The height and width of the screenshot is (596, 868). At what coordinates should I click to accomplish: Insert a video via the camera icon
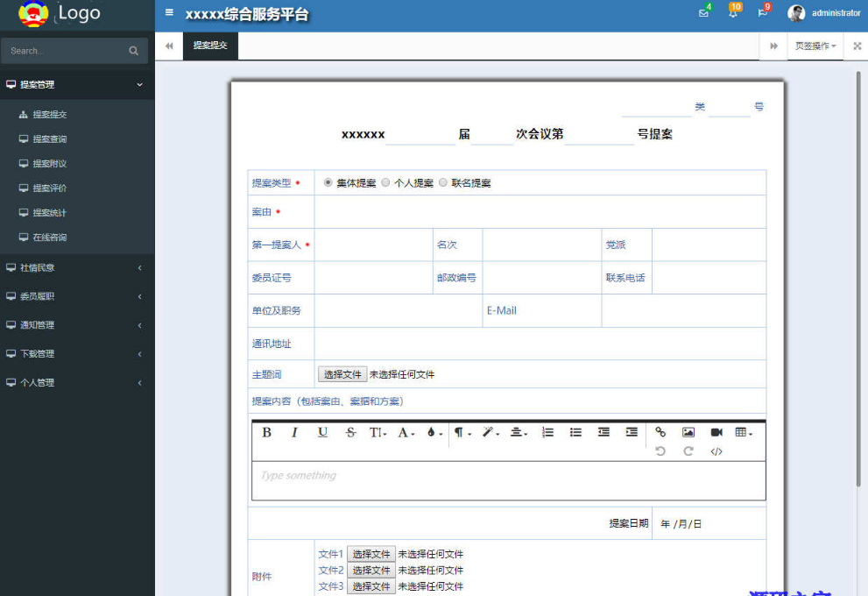(x=716, y=432)
